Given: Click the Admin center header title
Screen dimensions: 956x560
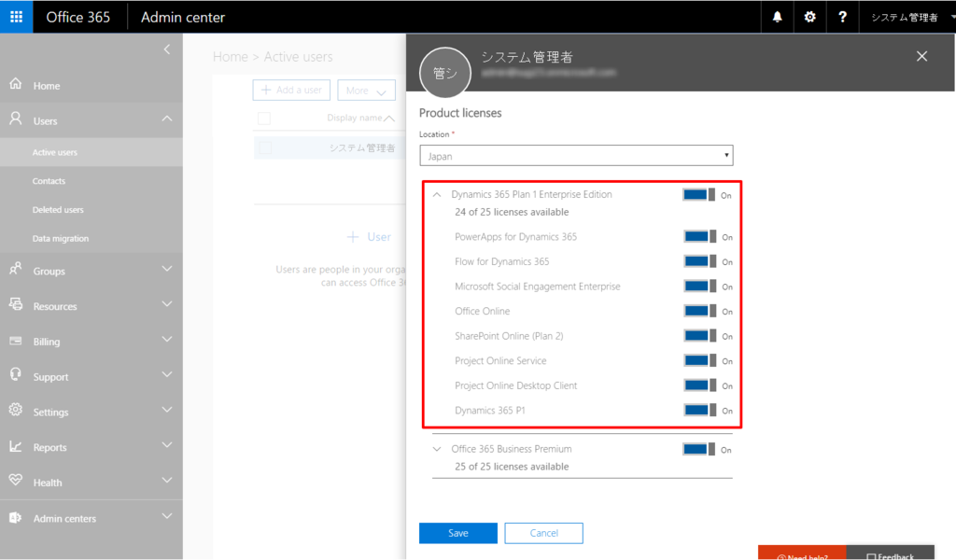Looking at the screenshot, I should 183,17.
